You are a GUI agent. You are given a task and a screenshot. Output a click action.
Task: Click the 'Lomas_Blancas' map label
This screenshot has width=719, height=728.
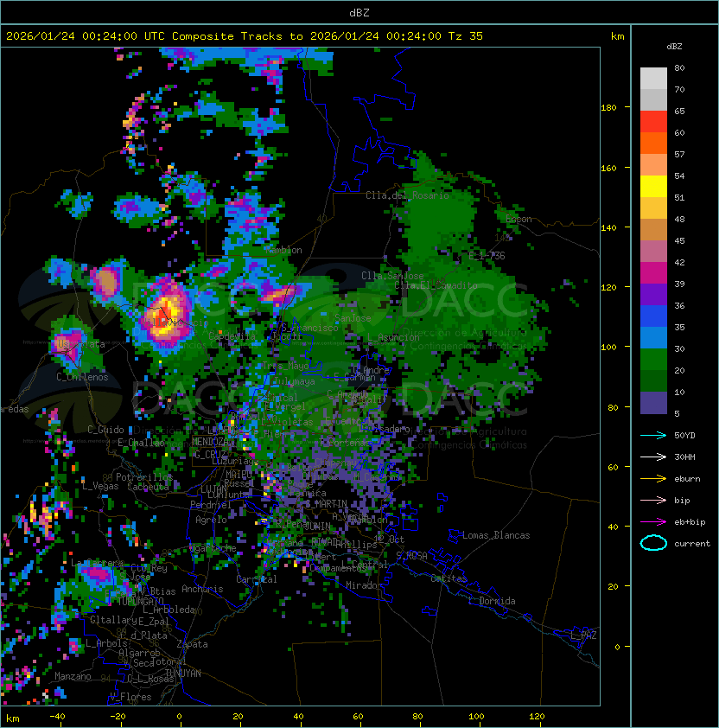[x=496, y=535]
